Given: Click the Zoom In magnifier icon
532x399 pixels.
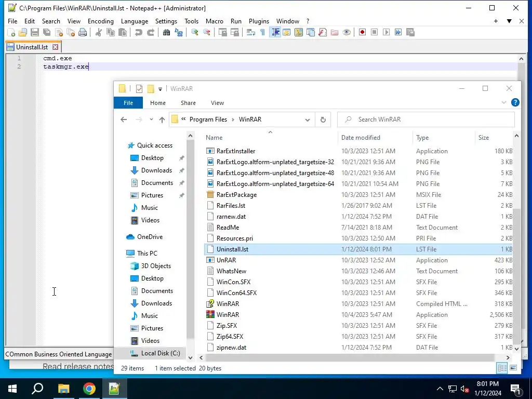Looking at the screenshot, I should (x=195, y=32).
